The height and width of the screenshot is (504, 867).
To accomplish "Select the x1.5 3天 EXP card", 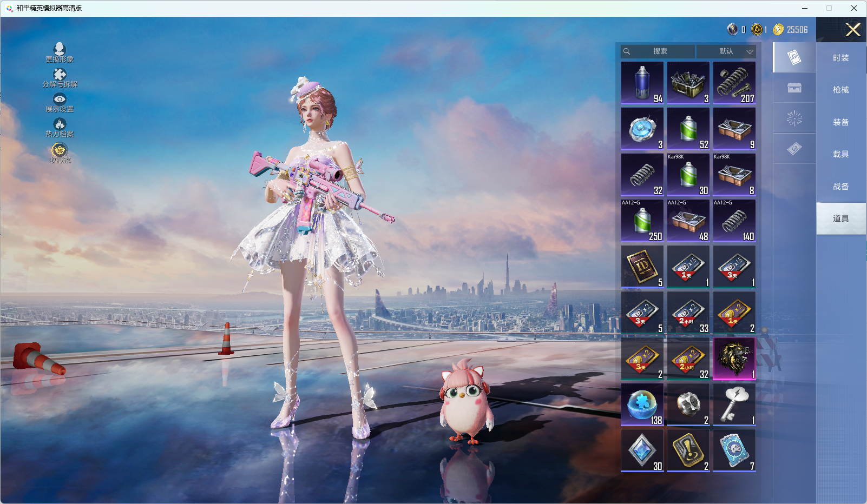I will (734, 267).
